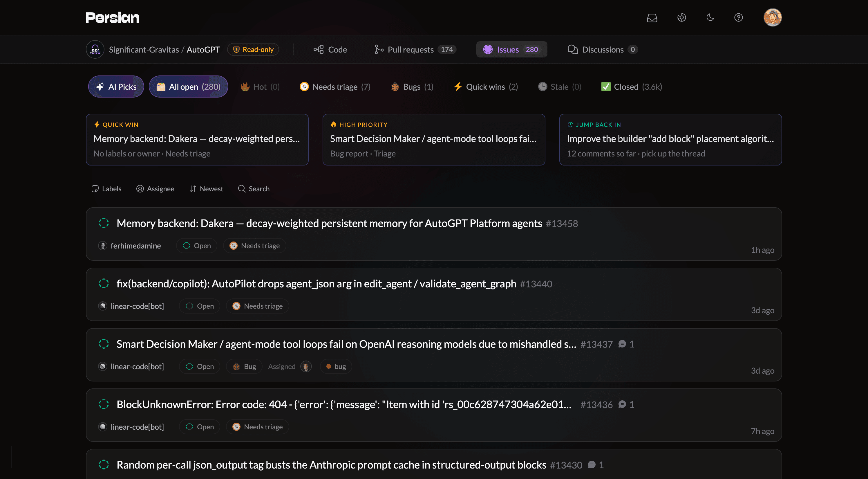
Task: Click the Search issues field
Action: click(254, 189)
